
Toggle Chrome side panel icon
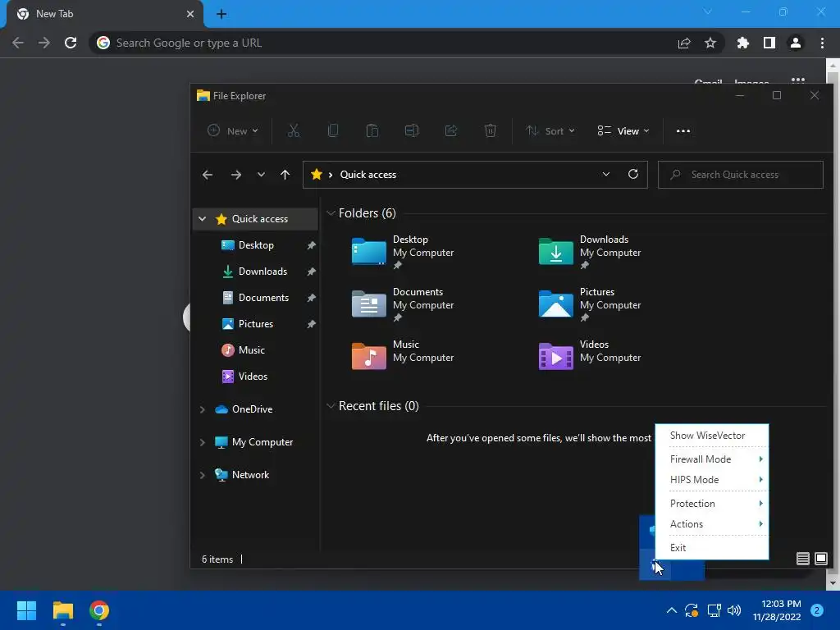coord(769,43)
